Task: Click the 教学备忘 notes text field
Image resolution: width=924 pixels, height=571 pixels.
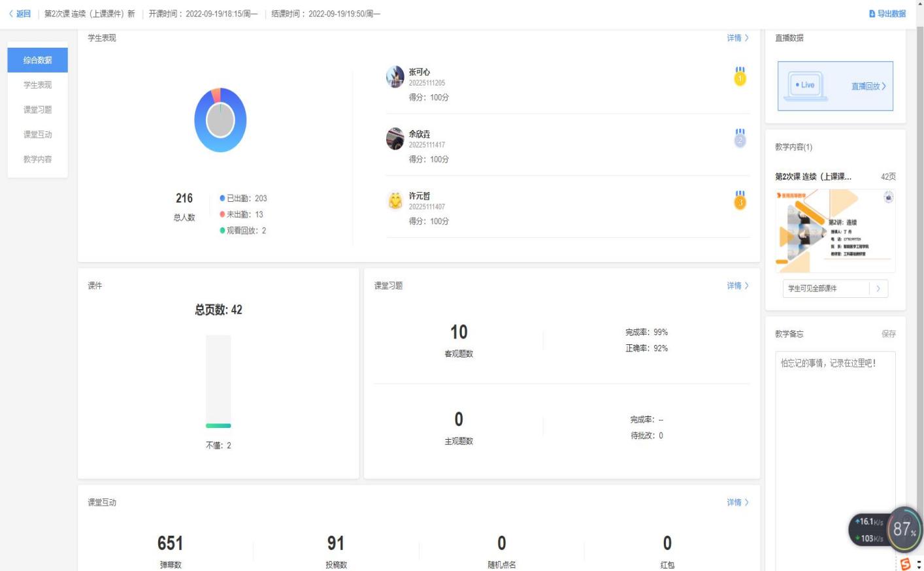Action: (834, 457)
